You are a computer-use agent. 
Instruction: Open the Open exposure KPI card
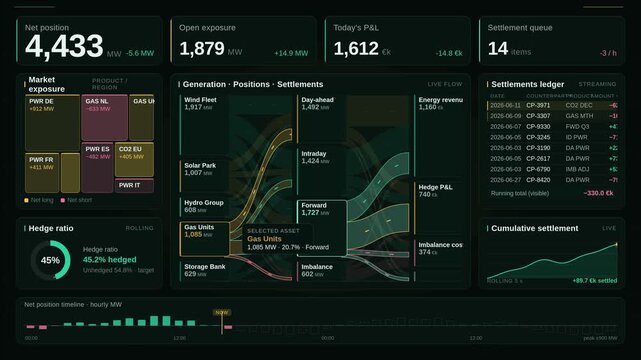pyautogui.click(x=243, y=41)
